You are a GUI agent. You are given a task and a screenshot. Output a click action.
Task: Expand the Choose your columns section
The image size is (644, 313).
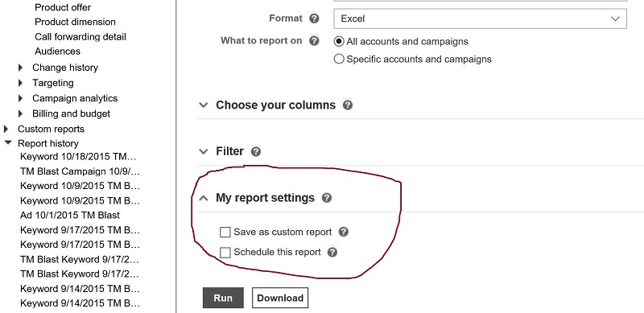[203, 105]
